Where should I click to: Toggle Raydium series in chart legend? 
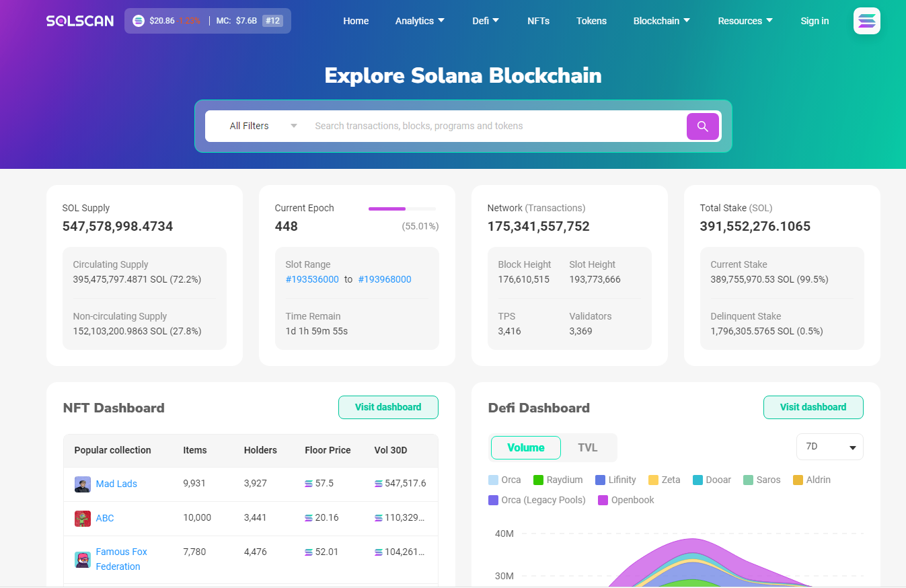[x=558, y=480]
